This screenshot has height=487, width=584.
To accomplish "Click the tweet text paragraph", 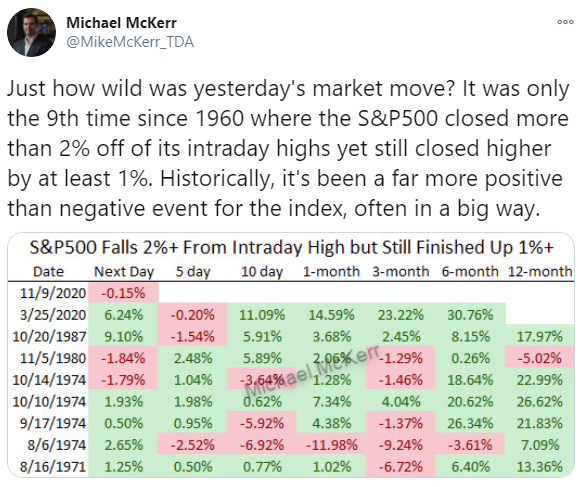I will click(x=288, y=148).
